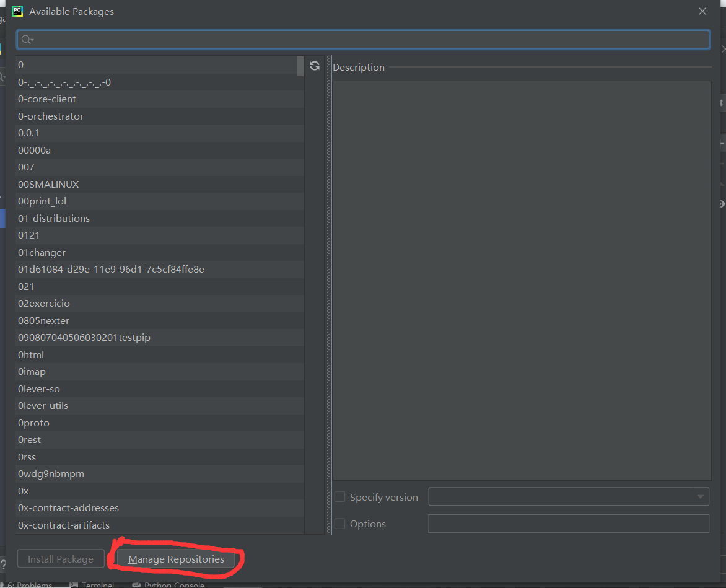Select the 090807040506030201testpip package
The image size is (726, 588).
pos(160,338)
